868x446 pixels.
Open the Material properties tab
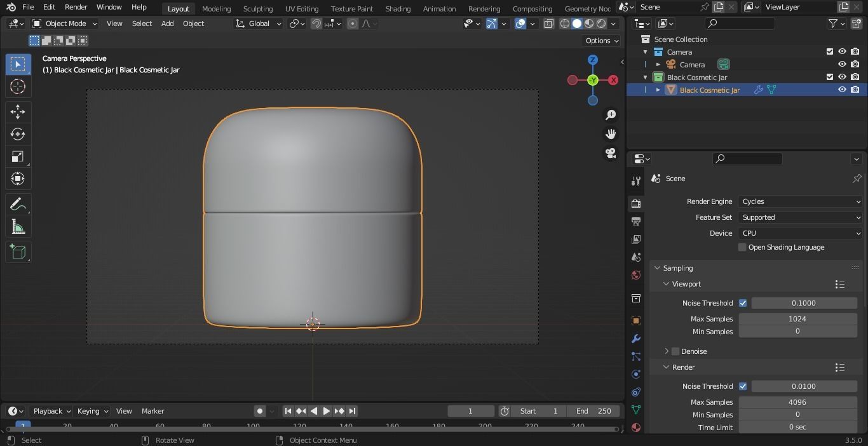coord(636,428)
